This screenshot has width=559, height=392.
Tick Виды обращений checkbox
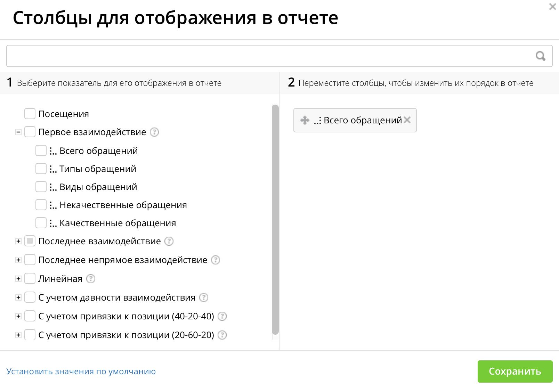(41, 187)
